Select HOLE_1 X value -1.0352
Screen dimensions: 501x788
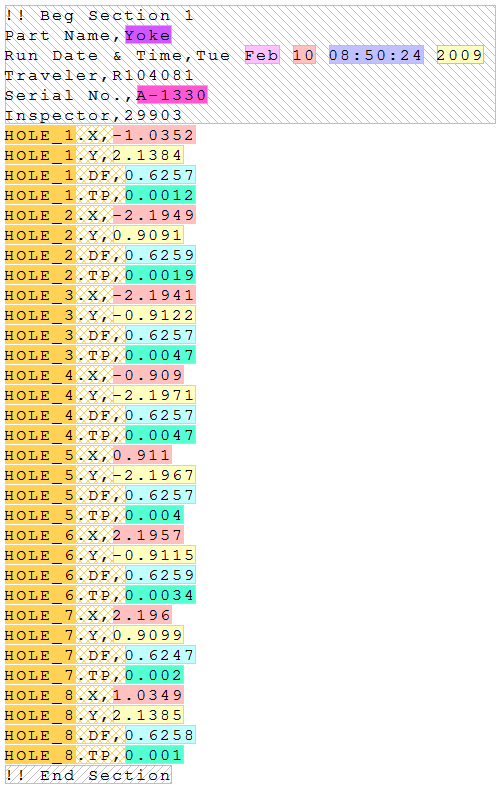pos(154,135)
